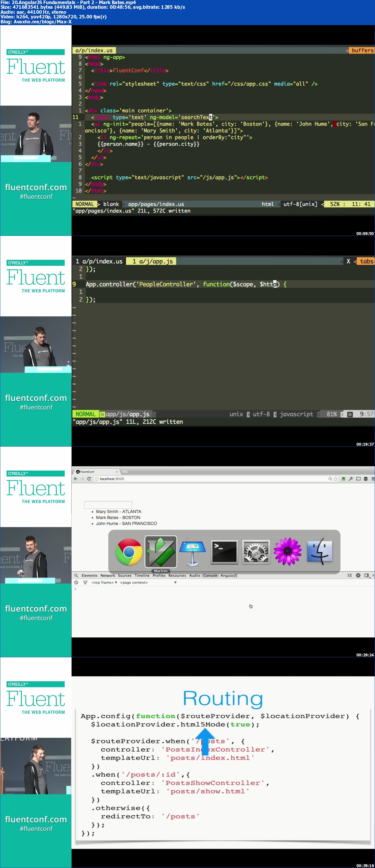Viewport: 375px width, 868px height.
Task: Open the page context dropdown
Action: tap(148, 582)
